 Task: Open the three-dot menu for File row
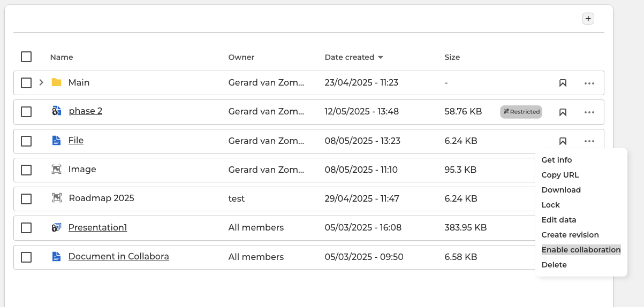pyautogui.click(x=589, y=141)
